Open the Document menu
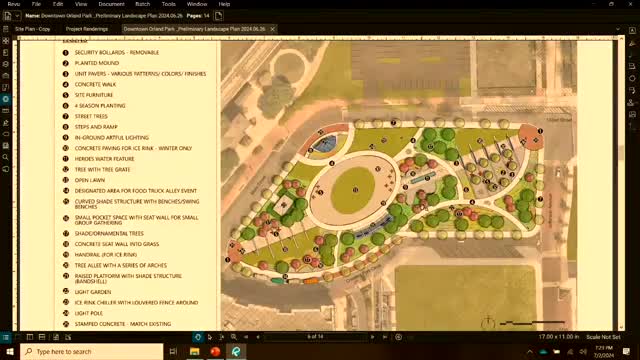Screen dimensions: 640x360 pos(111,4)
